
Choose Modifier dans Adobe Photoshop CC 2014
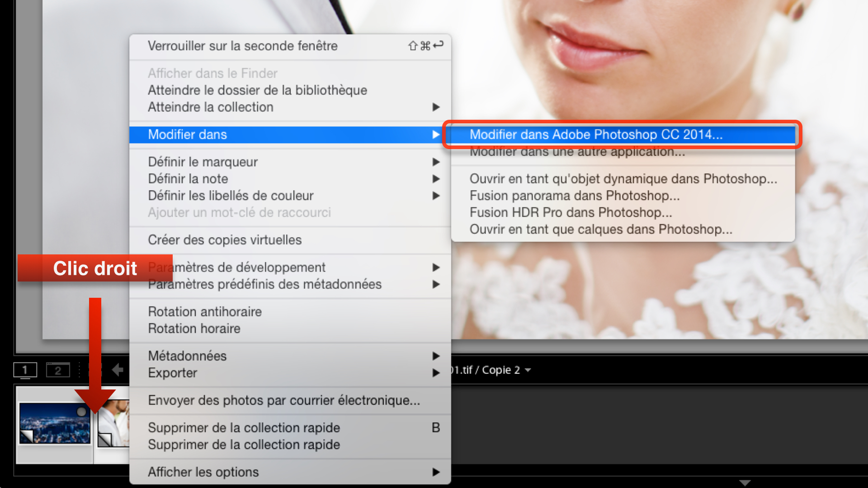pos(596,135)
